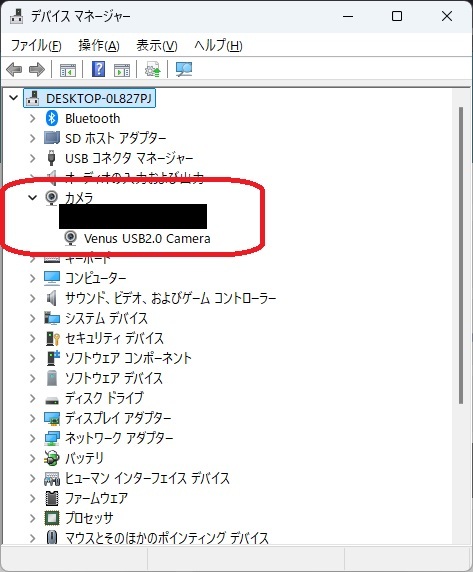Screen dimensions: 473x572
Task: Expand the プロセッサ category
Action: pos(32,518)
